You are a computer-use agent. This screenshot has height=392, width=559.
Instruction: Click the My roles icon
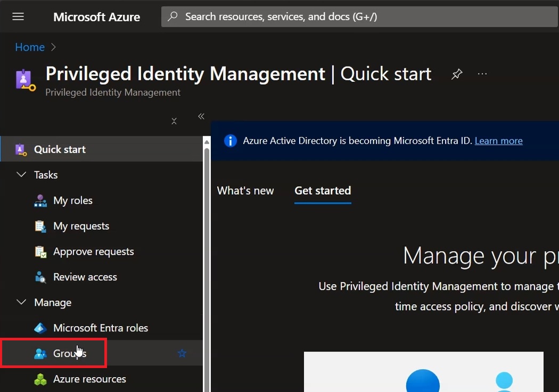(x=40, y=201)
